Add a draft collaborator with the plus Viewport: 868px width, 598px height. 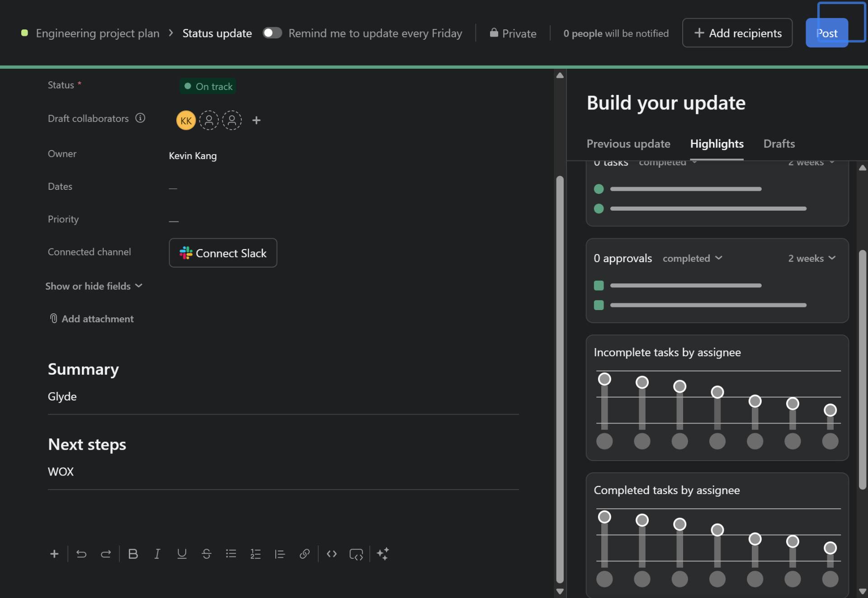256,120
